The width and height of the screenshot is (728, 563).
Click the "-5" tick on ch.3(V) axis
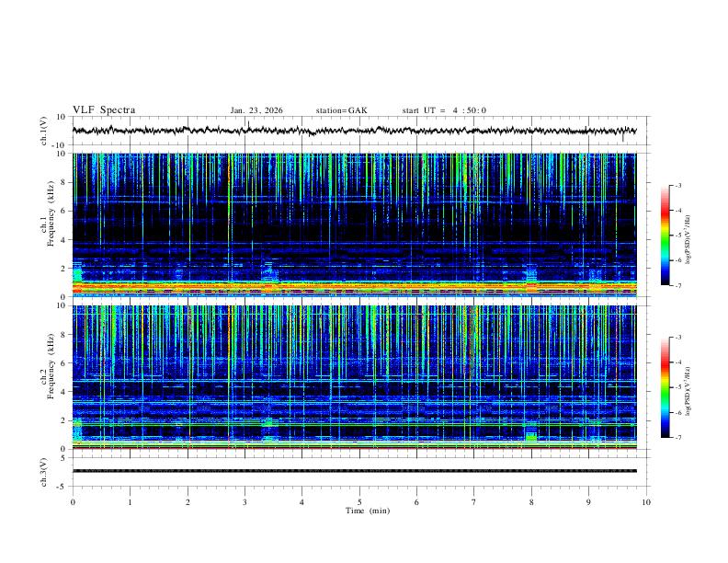tap(63, 487)
